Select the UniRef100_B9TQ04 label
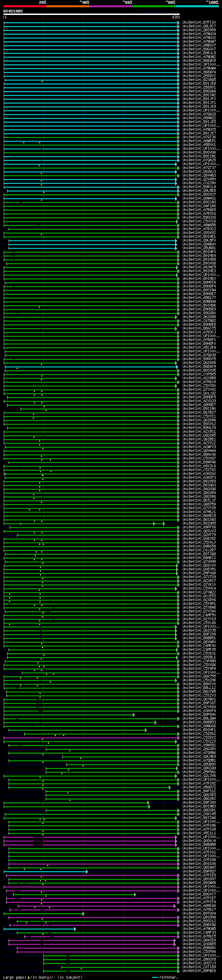Image resolution: width=222 pixels, height=980 pixels. tap(199, 913)
